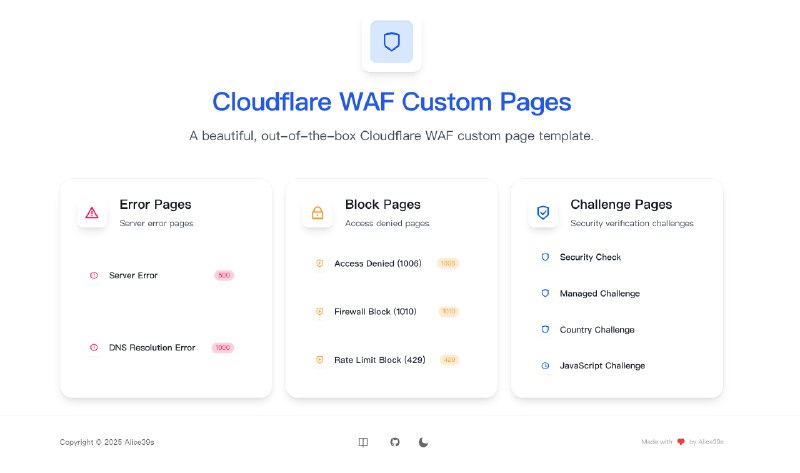Open the DNS Resolution Error page
The width and height of the screenshot is (800, 473).
[151, 348]
